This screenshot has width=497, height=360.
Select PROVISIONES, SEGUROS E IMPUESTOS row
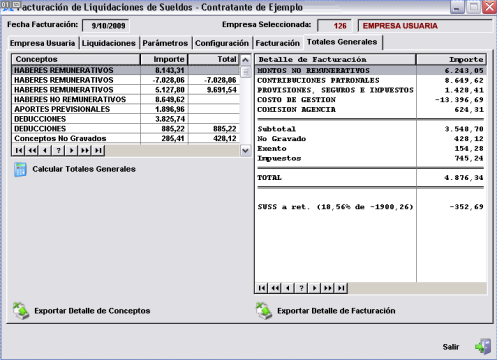371,90
